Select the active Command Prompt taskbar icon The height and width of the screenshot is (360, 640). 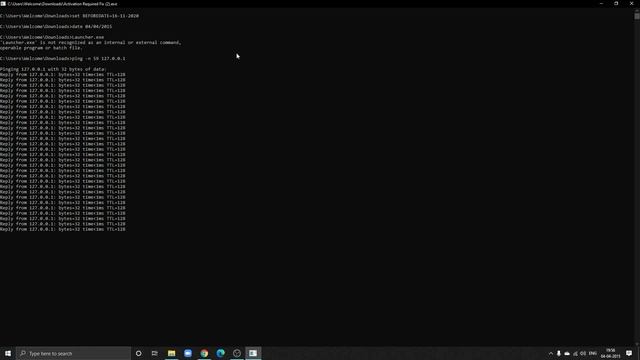(253, 353)
